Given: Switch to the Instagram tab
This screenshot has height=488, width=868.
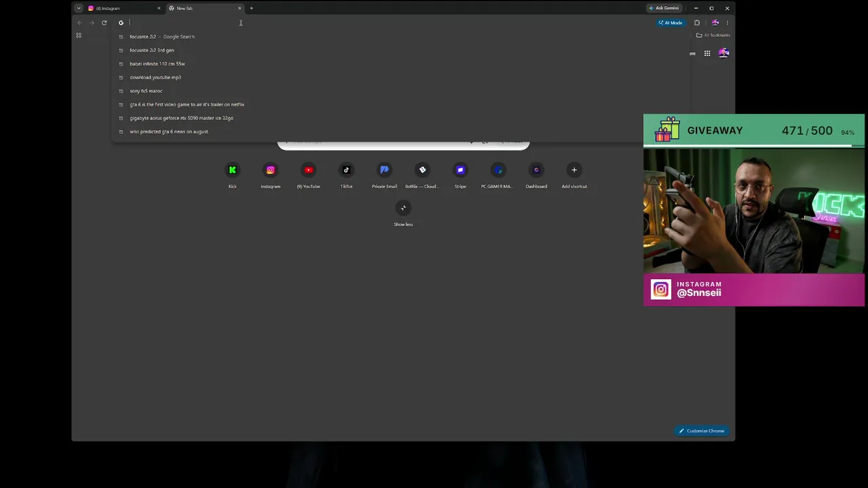Looking at the screenshot, I should tap(124, 8).
